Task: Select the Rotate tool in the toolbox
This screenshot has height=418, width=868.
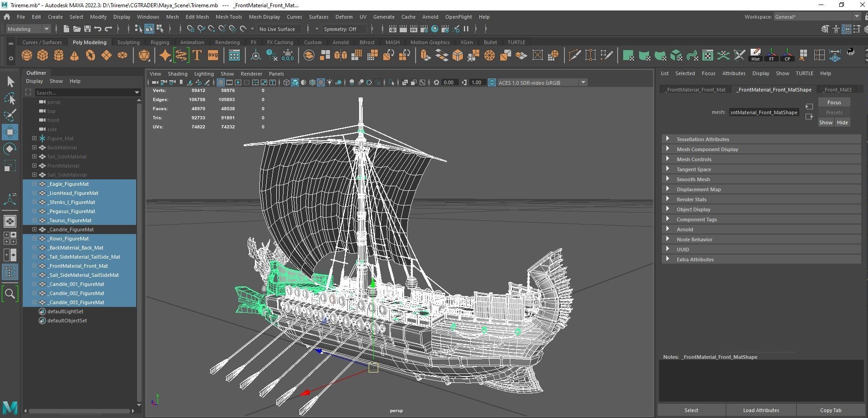Action: pyautogui.click(x=10, y=149)
